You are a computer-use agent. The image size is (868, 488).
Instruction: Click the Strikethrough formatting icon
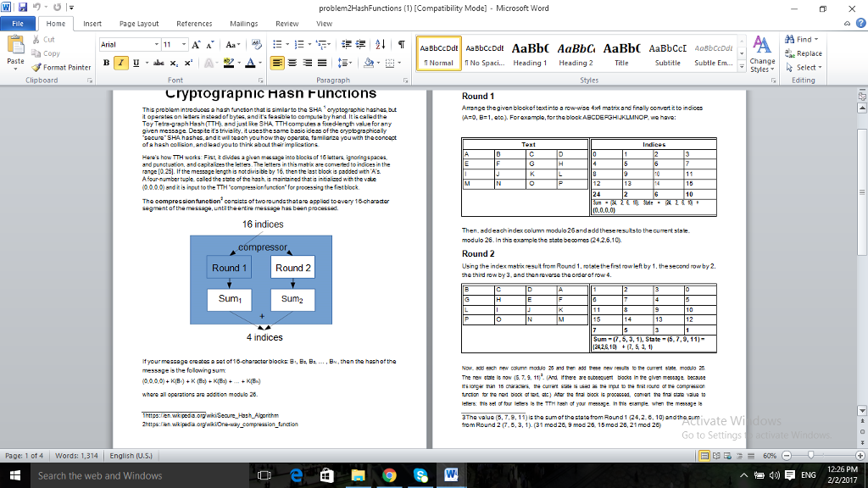pyautogui.click(x=159, y=63)
